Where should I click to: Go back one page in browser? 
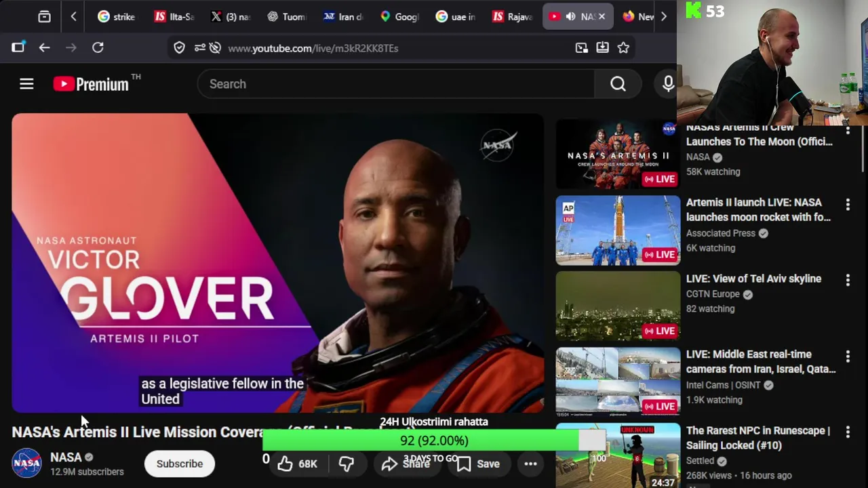pyautogui.click(x=44, y=47)
